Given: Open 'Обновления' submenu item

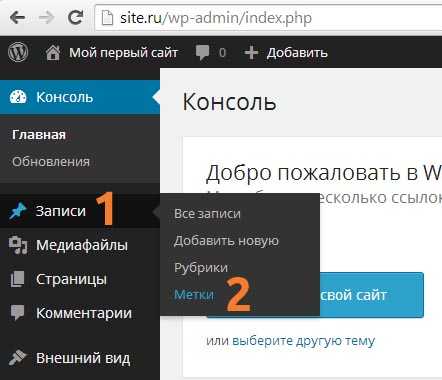Looking at the screenshot, I should 51,162.
